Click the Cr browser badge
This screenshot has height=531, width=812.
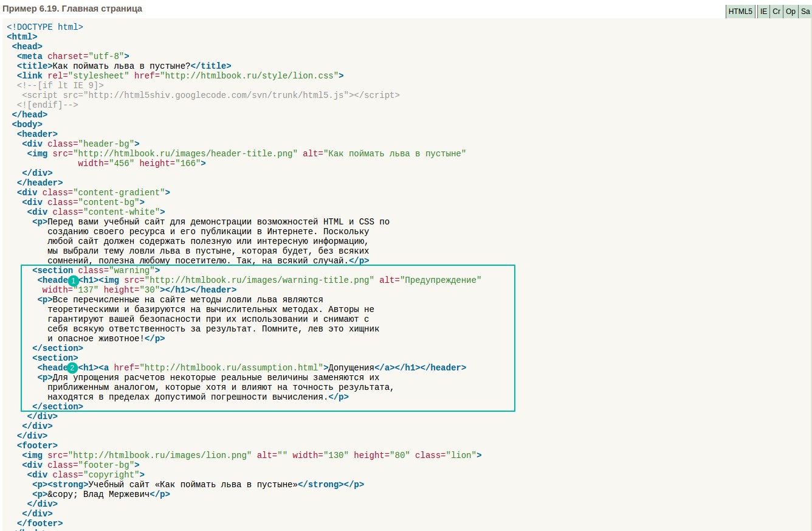click(x=777, y=12)
